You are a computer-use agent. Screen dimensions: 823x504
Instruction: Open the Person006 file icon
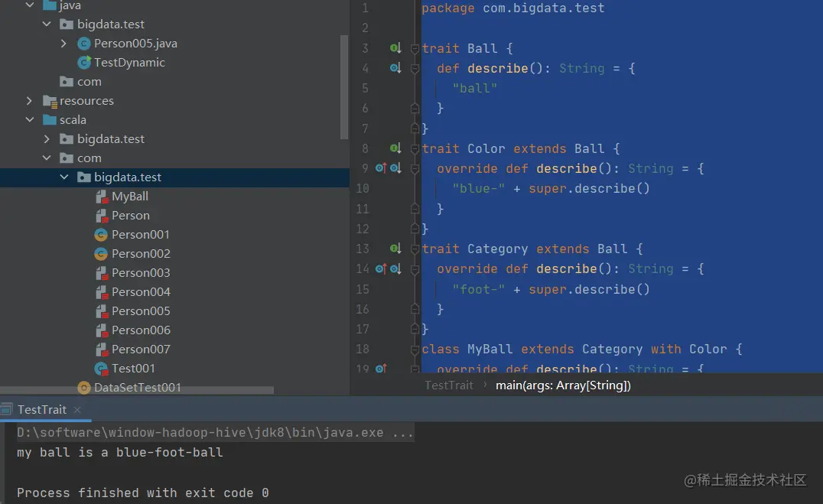pyautogui.click(x=102, y=330)
